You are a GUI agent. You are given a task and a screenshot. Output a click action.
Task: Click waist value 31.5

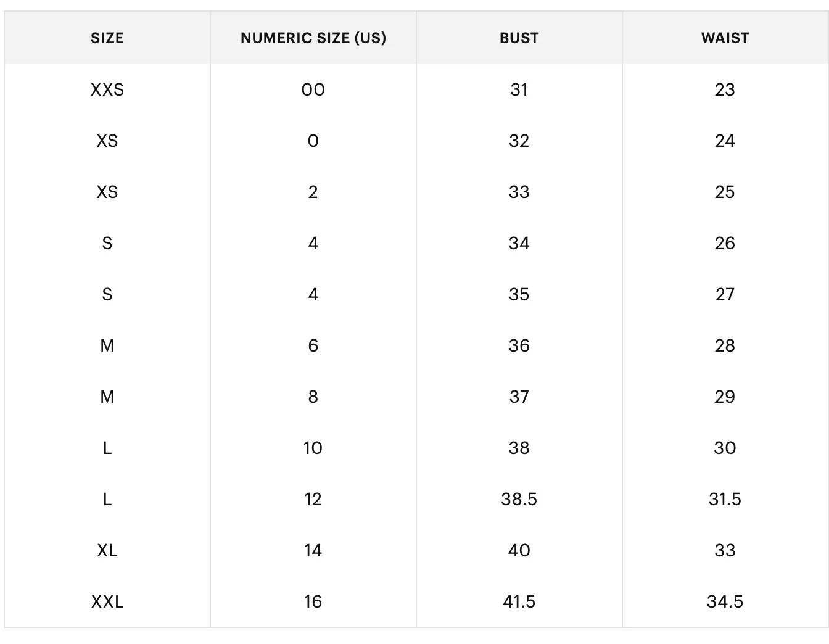point(725,499)
